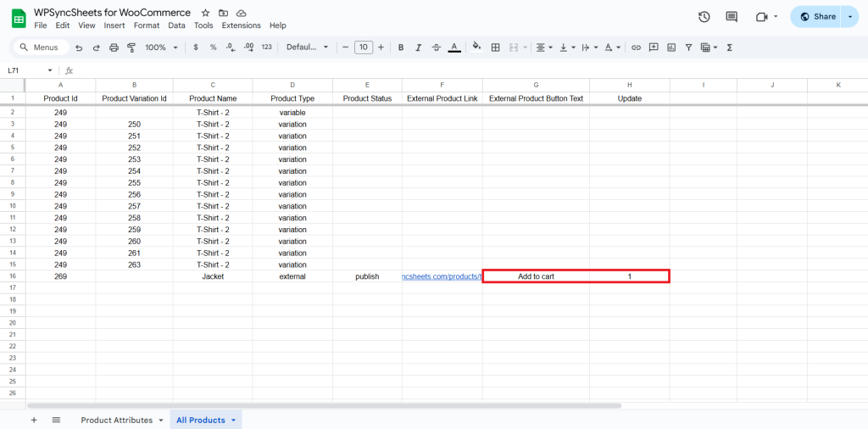This screenshot has width=868, height=429.
Task: Open the Jacket external product link
Action: point(442,276)
